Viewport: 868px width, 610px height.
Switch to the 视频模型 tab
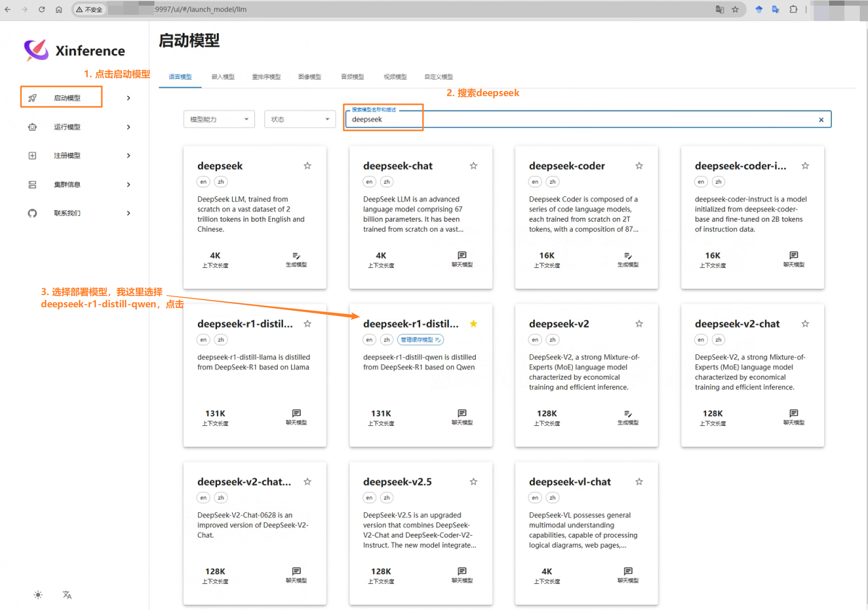(395, 77)
